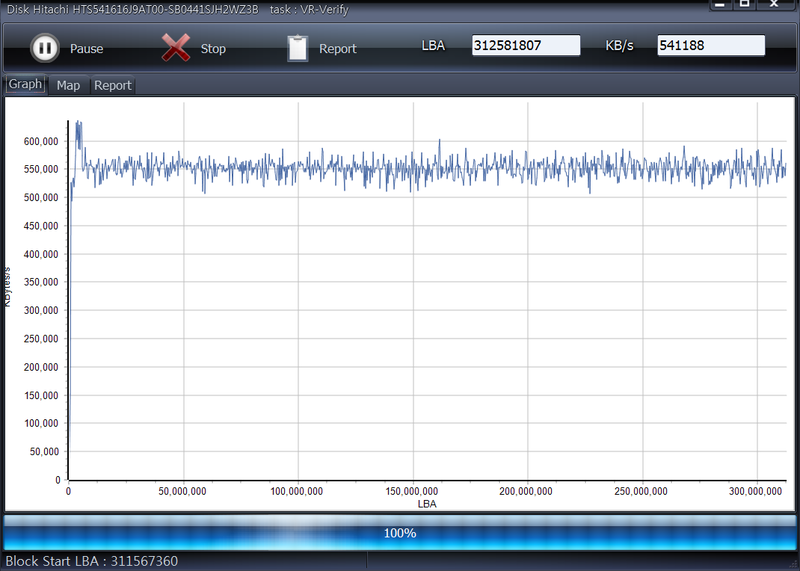
Task: Minimize the disk verify window
Action: pos(721,4)
